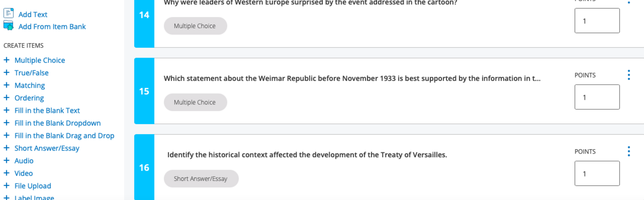Add a Fill in the Blank Dropdown item

point(57,123)
